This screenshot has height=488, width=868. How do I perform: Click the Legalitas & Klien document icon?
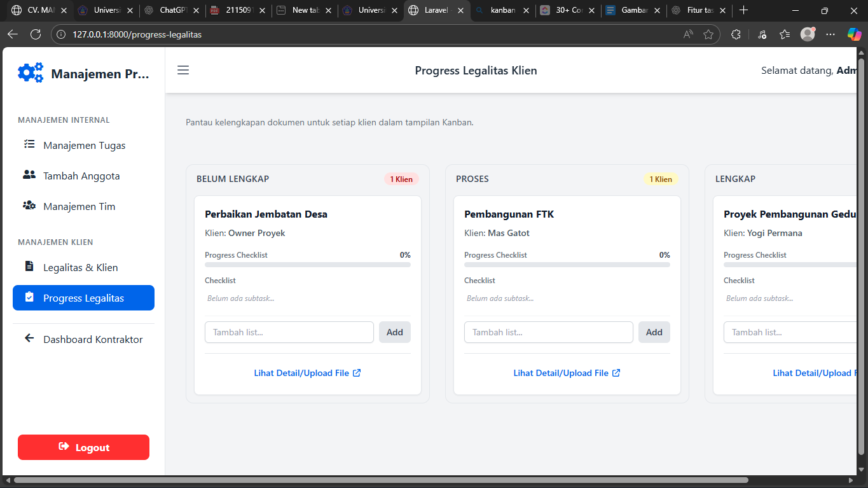coord(29,267)
